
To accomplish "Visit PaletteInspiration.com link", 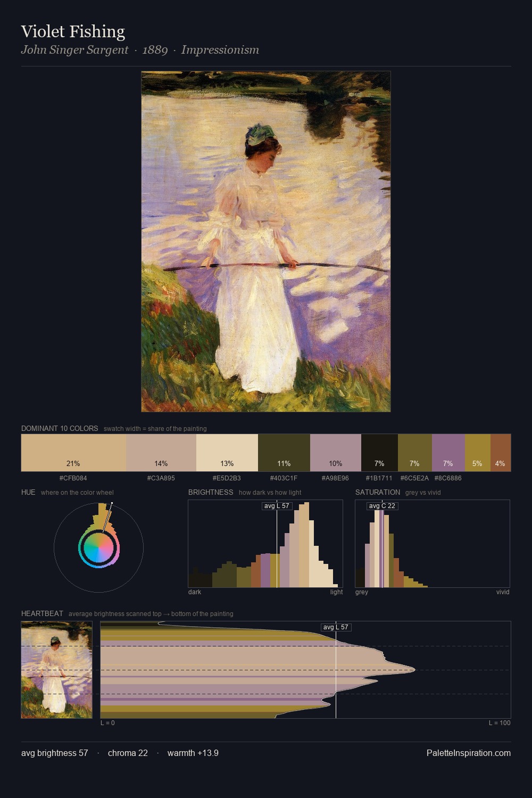I will (x=469, y=753).
